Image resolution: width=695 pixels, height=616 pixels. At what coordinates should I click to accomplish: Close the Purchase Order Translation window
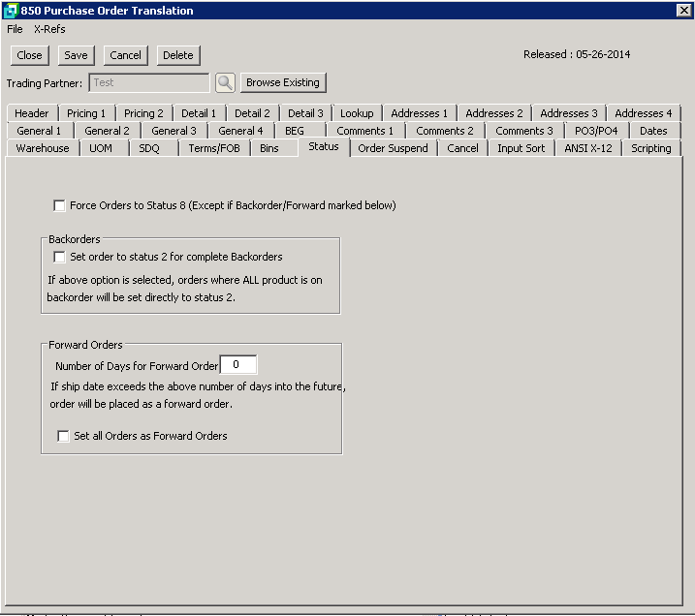click(x=683, y=10)
